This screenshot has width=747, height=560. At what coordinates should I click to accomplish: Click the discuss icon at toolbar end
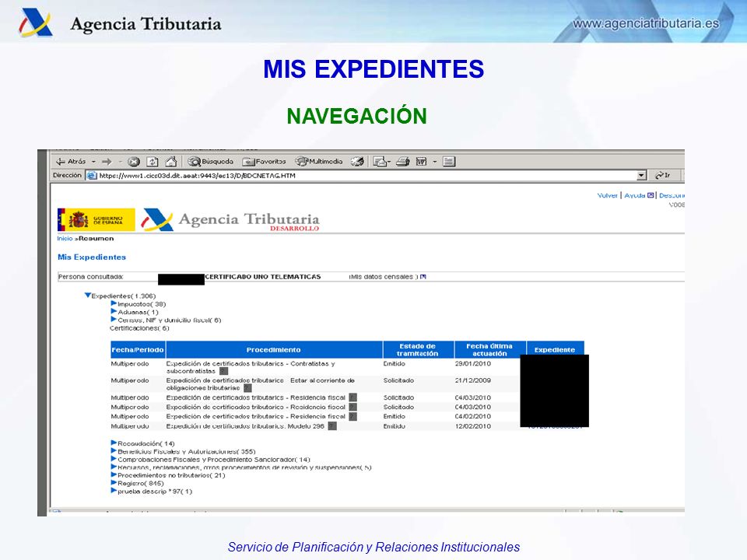click(x=449, y=162)
